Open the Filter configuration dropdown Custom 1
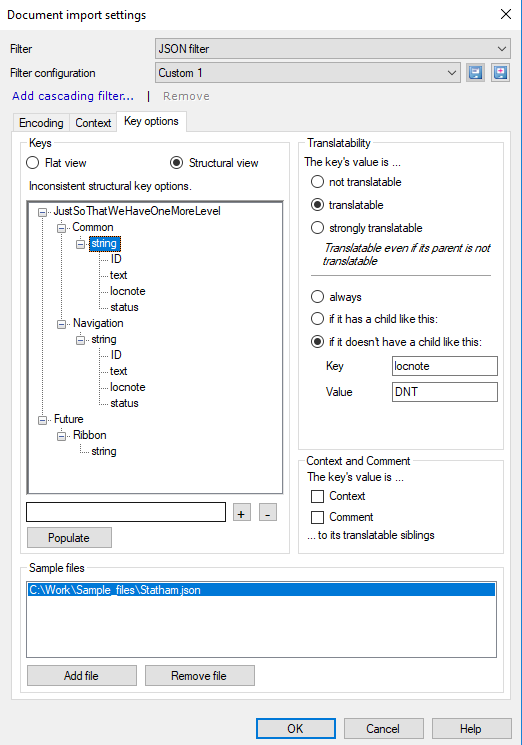The height and width of the screenshot is (745, 522). (308, 73)
